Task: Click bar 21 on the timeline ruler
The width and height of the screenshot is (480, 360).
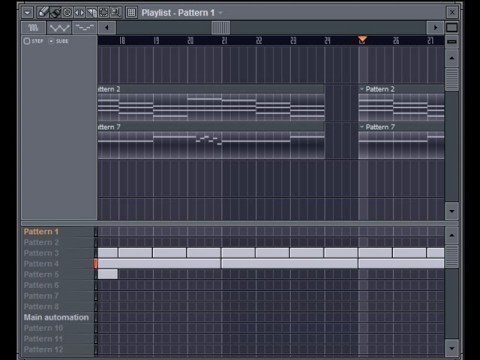Action: [x=225, y=41]
